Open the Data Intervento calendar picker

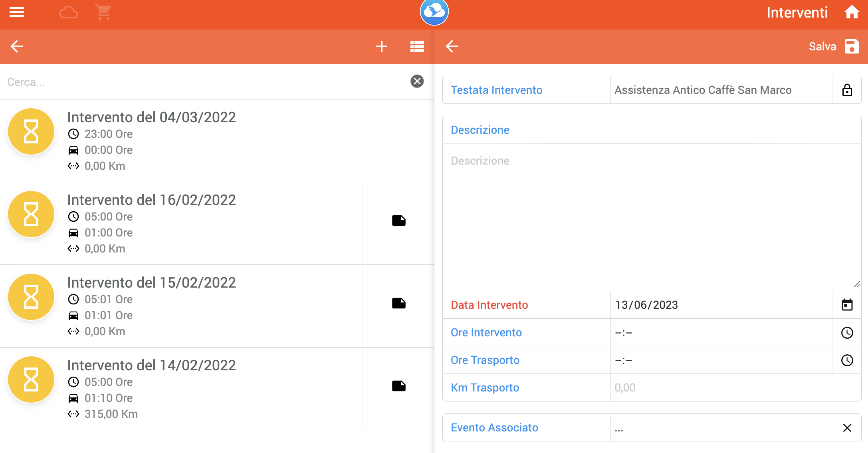point(847,305)
